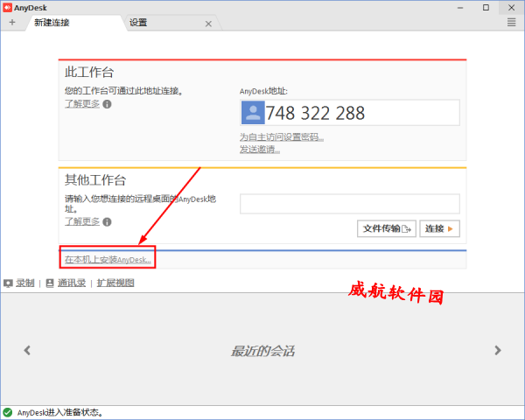Click 在本机上安装AnyDesk link

[x=108, y=260]
